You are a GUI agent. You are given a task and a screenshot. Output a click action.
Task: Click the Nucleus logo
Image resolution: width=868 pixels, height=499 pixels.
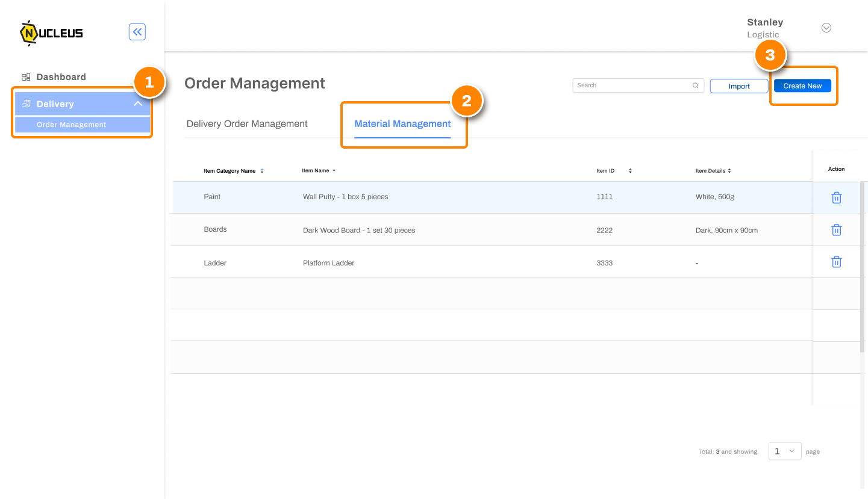tap(51, 33)
